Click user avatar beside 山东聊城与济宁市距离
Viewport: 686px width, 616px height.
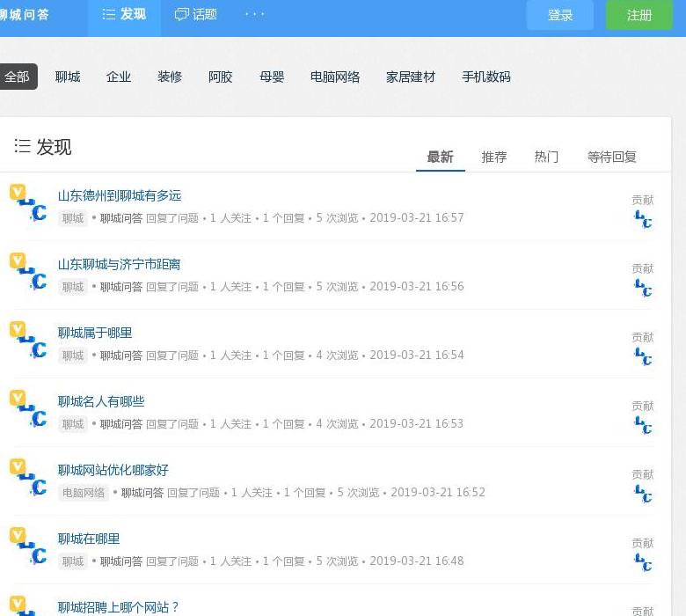(x=28, y=272)
